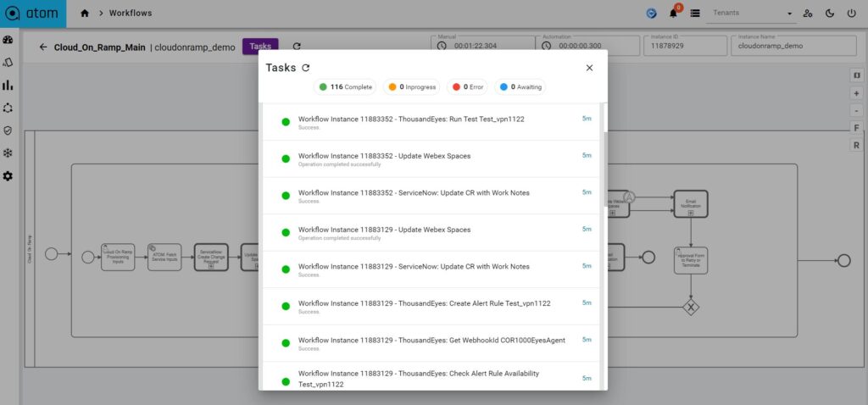Click the Automation time field

coord(588,46)
